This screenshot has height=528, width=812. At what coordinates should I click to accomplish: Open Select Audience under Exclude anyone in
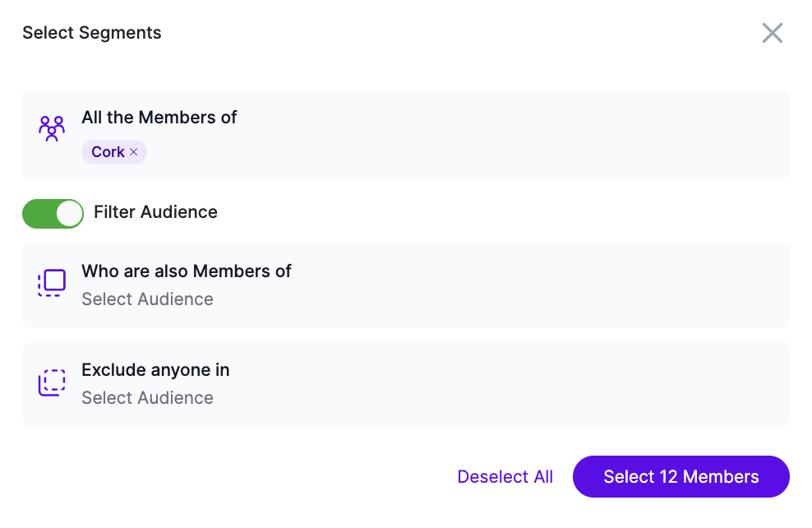click(147, 397)
